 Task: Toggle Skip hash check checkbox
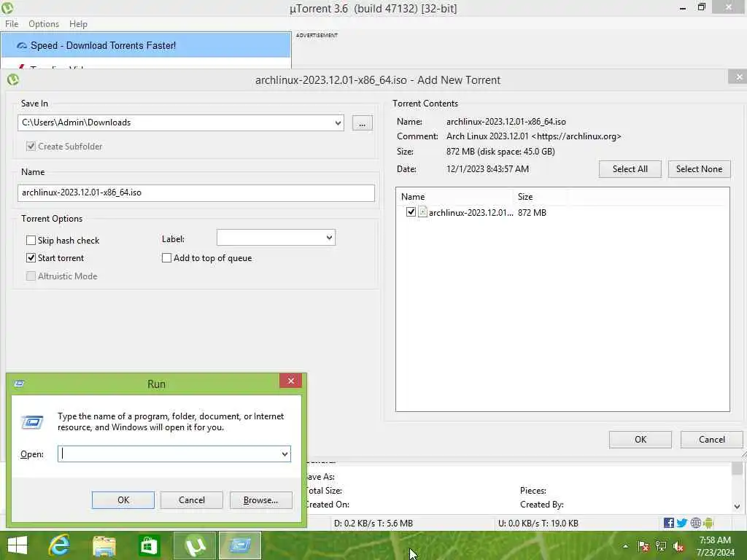[x=31, y=240]
